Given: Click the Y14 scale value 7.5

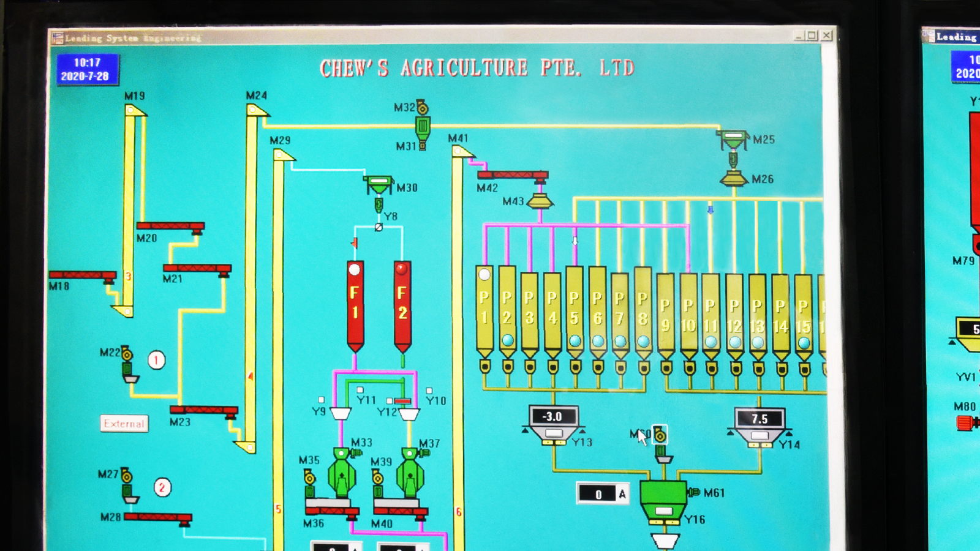Looking at the screenshot, I should (759, 419).
